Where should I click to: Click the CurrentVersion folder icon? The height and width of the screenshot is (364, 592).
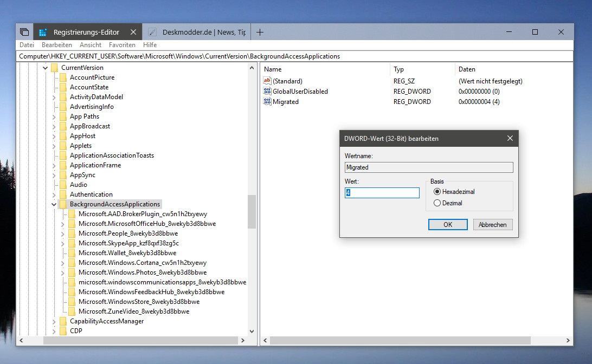tap(54, 68)
